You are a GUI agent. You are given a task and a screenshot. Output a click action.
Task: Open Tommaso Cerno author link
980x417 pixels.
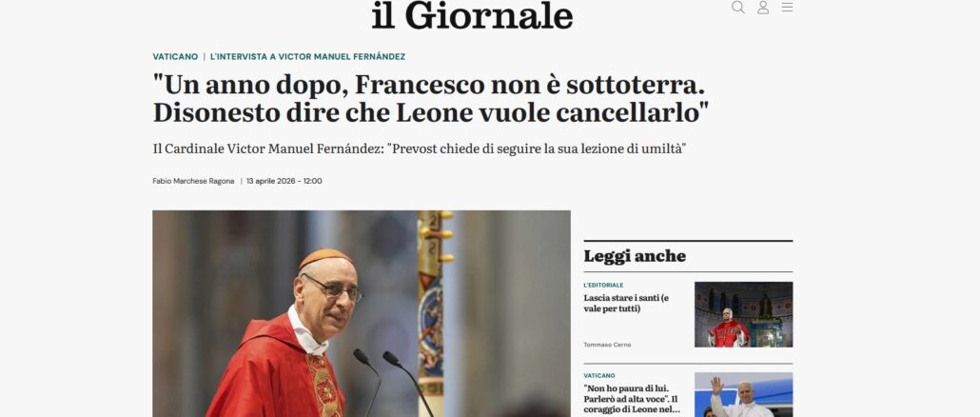(x=607, y=345)
